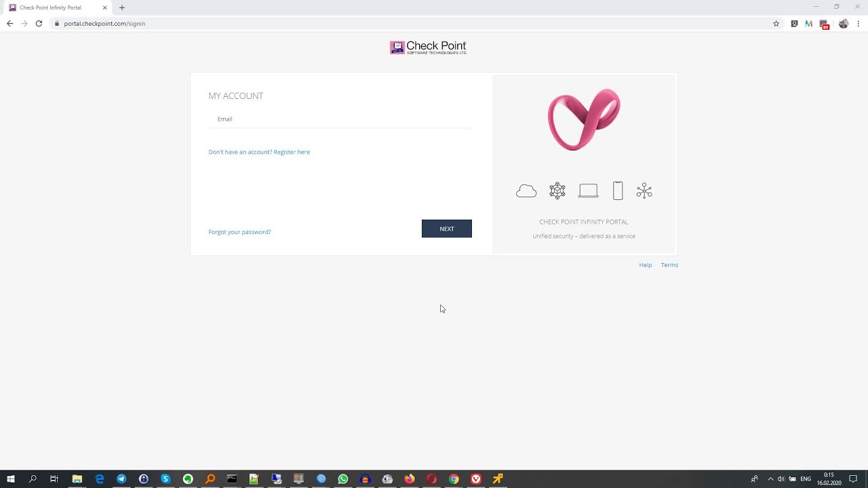This screenshot has width=868, height=488.
Task: Bookmark page with star icon
Action: pos(776,24)
